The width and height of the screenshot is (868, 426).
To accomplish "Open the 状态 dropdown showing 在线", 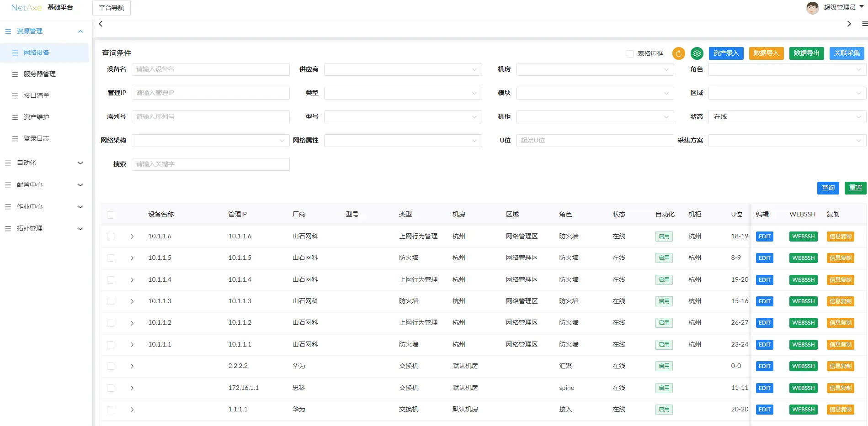I will tap(787, 117).
